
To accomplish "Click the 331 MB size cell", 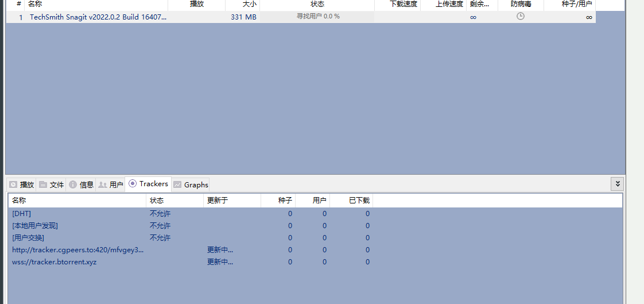I will point(243,17).
